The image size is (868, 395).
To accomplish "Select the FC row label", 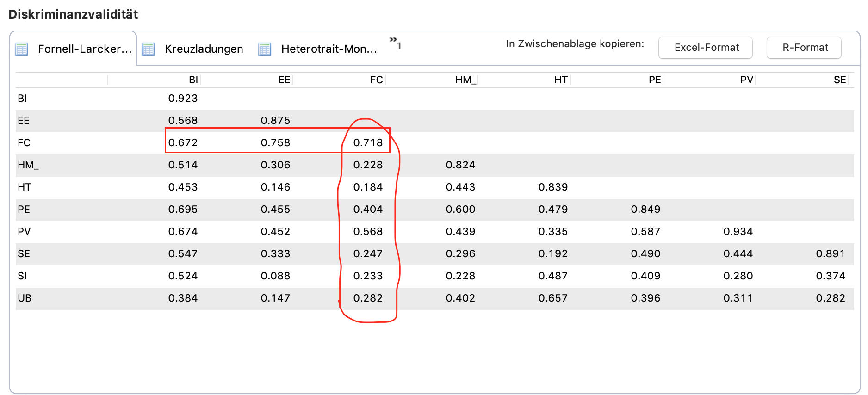I will pyautogui.click(x=24, y=143).
